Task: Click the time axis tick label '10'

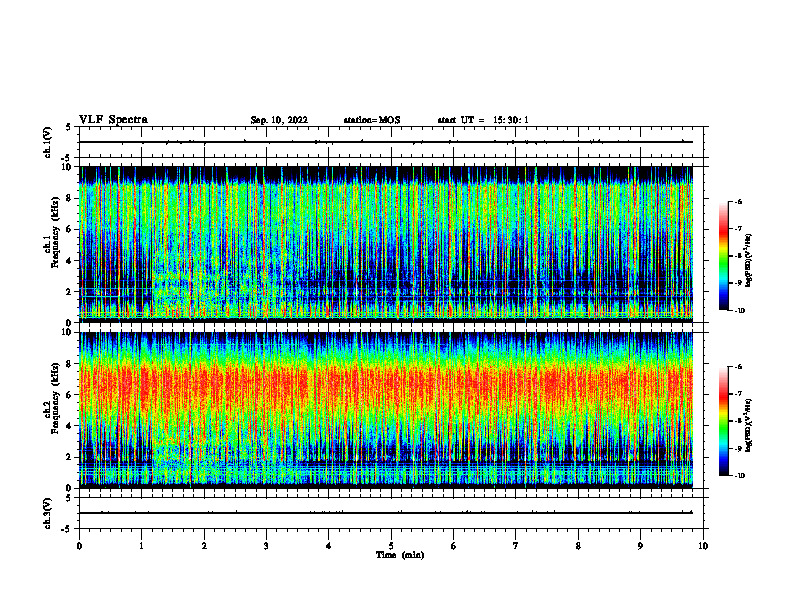Action: tap(703, 546)
